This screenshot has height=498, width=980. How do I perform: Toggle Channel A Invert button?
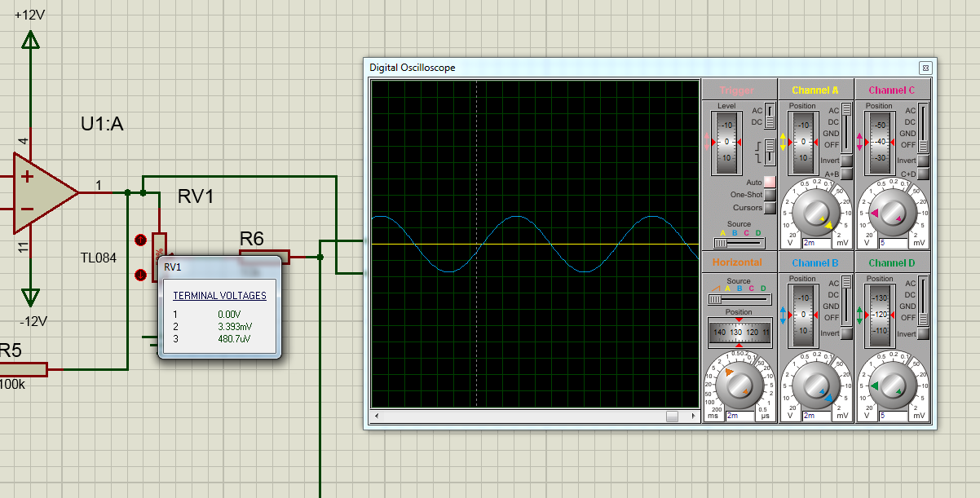coord(846,161)
